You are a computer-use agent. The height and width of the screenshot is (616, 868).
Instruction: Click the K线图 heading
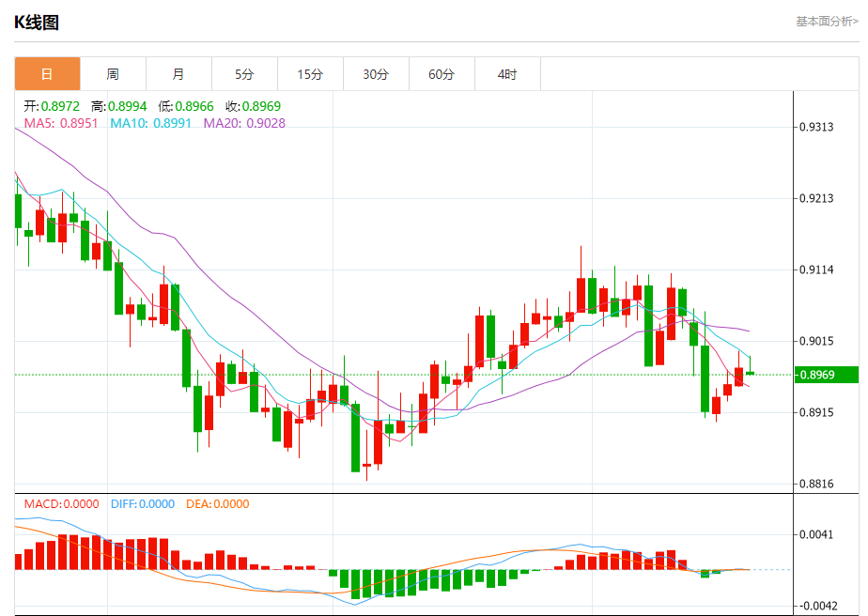pyautogui.click(x=37, y=23)
